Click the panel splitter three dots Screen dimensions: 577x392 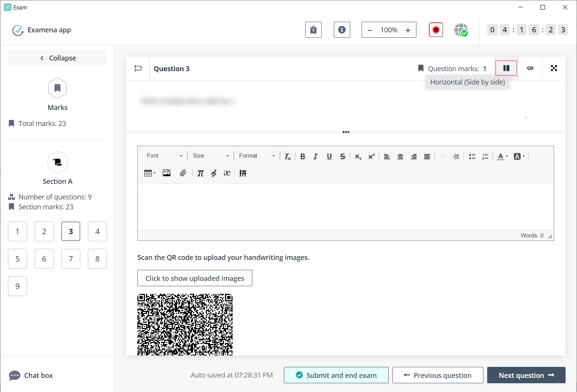pos(346,132)
